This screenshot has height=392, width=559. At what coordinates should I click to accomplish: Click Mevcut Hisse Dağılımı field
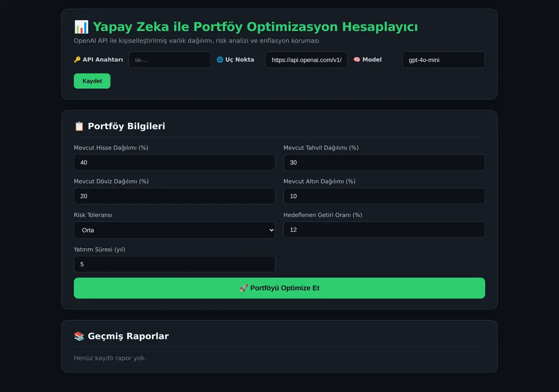click(x=175, y=162)
